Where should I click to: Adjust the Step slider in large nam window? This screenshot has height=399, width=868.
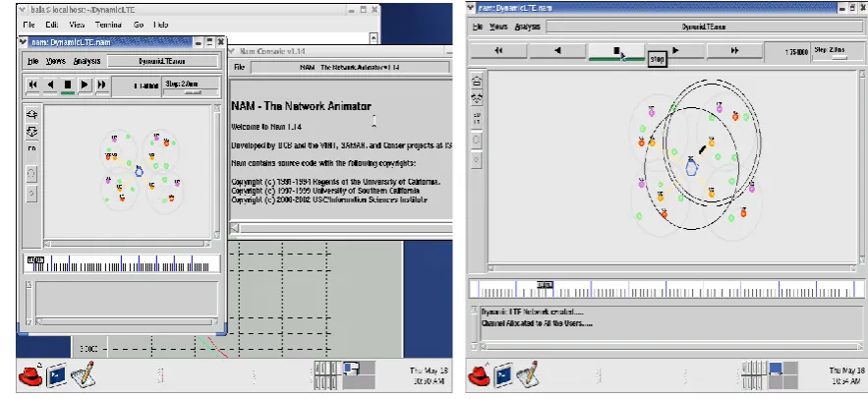839,58
